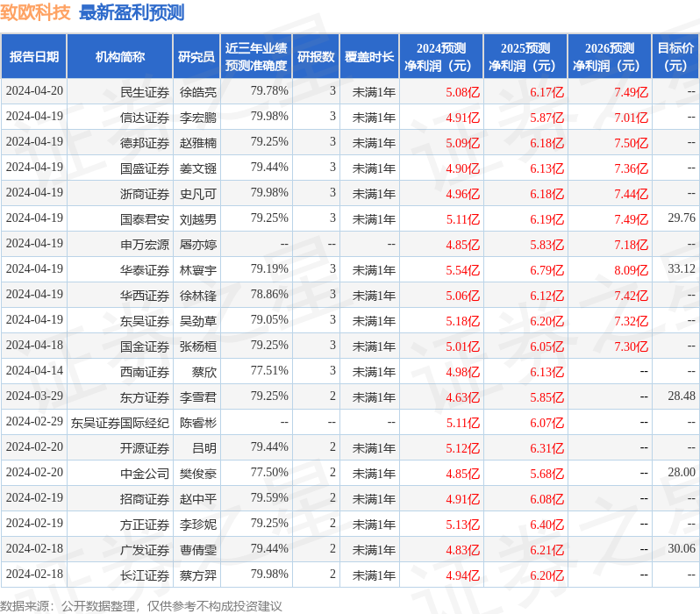Image resolution: width=700 pixels, height=614 pixels.
Task: Click the 目标价 column header
Action: [x=675, y=57]
